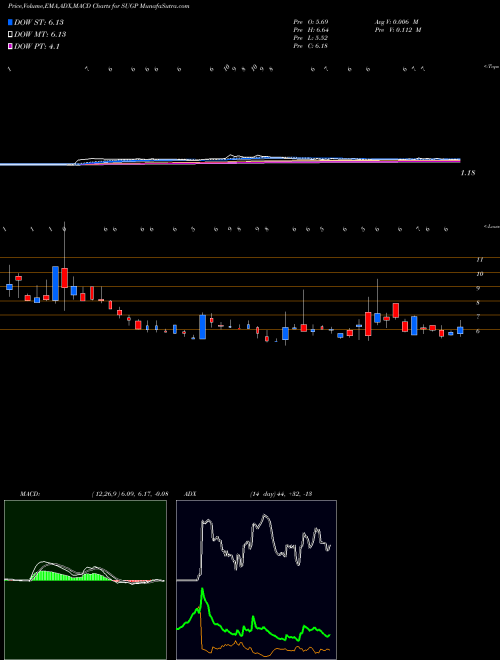This screenshot has width=500, height=660.
Task: Open the ADX indicator chart panel
Action: tap(256, 580)
